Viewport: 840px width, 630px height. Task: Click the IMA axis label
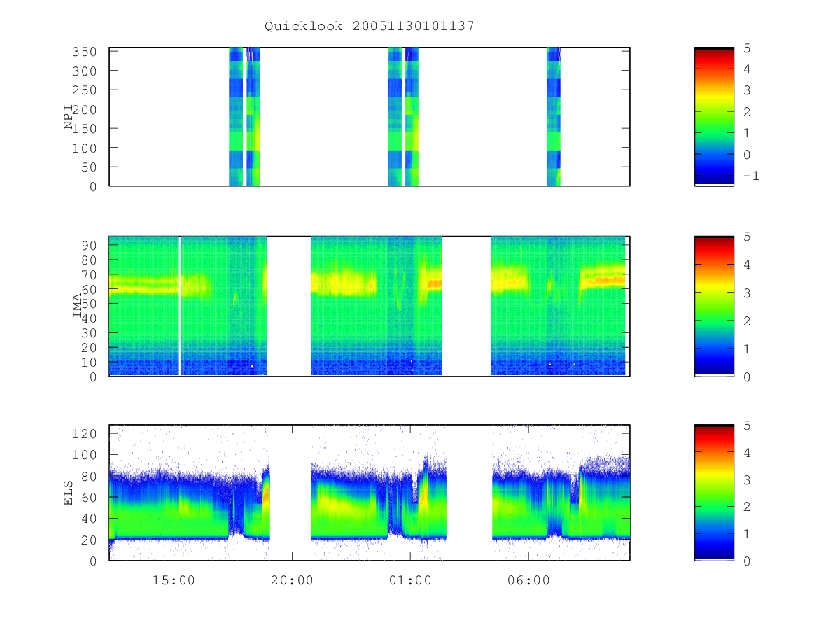pyautogui.click(x=78, y=306)
